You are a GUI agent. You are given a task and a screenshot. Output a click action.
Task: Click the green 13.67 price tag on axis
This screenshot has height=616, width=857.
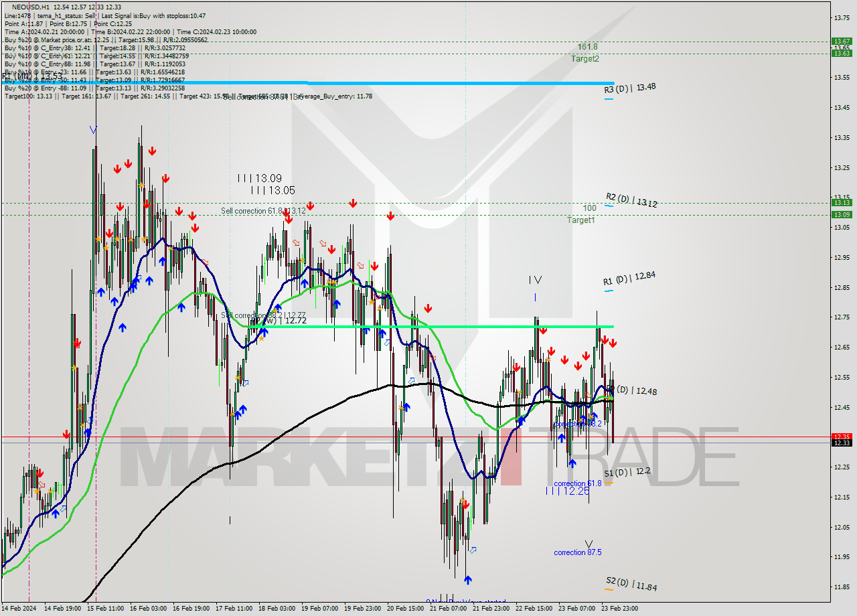pos(842,41)
